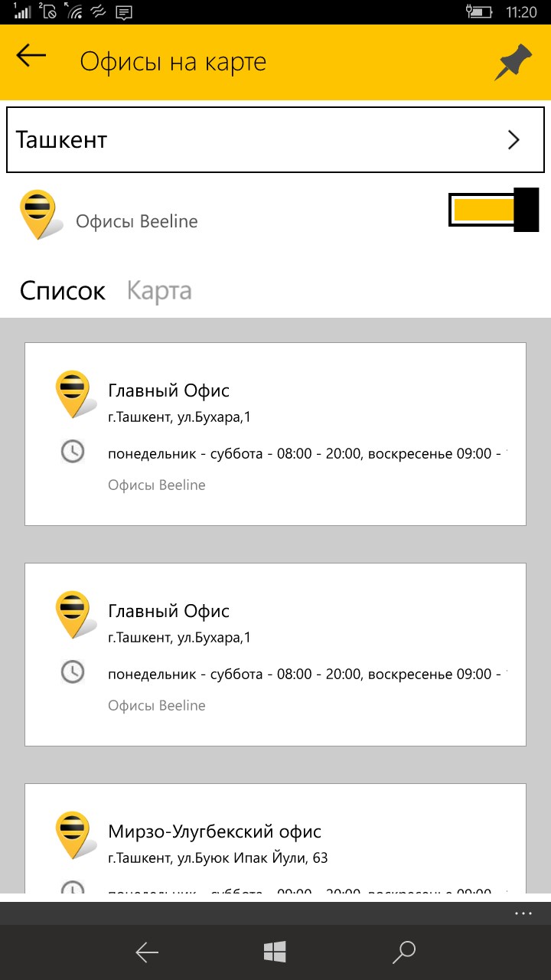Open the Главный Офис entry
Screen dimensions: 551x980
(275, 433)
